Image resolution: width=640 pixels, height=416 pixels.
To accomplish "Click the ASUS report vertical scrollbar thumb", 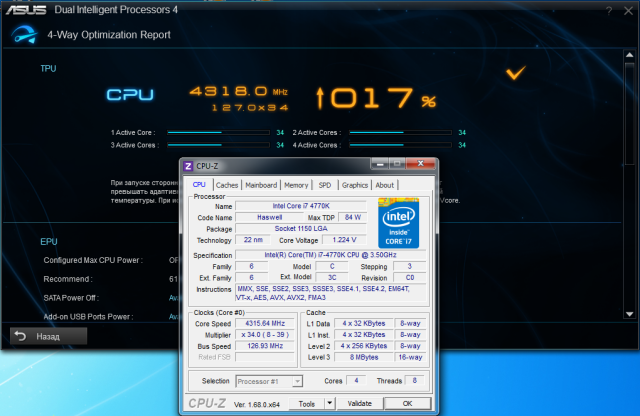I will (629, 113).
